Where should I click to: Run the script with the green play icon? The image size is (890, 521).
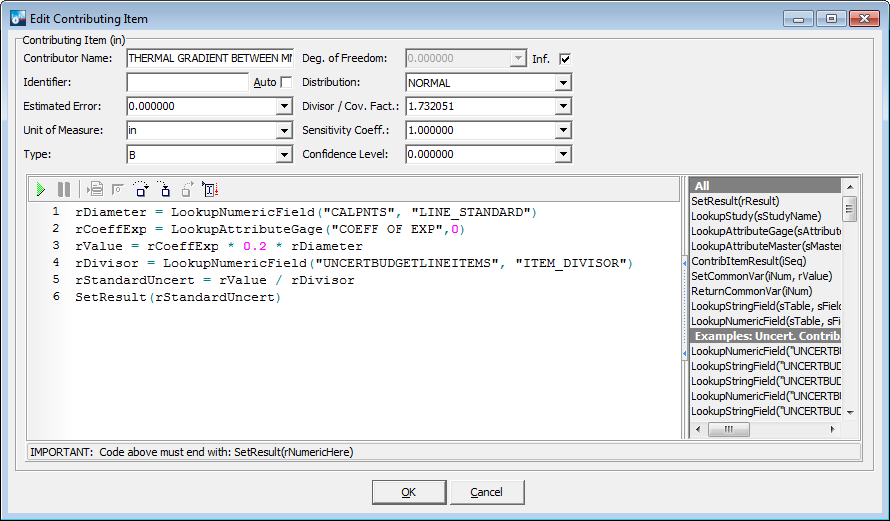(x=41, y=189)
